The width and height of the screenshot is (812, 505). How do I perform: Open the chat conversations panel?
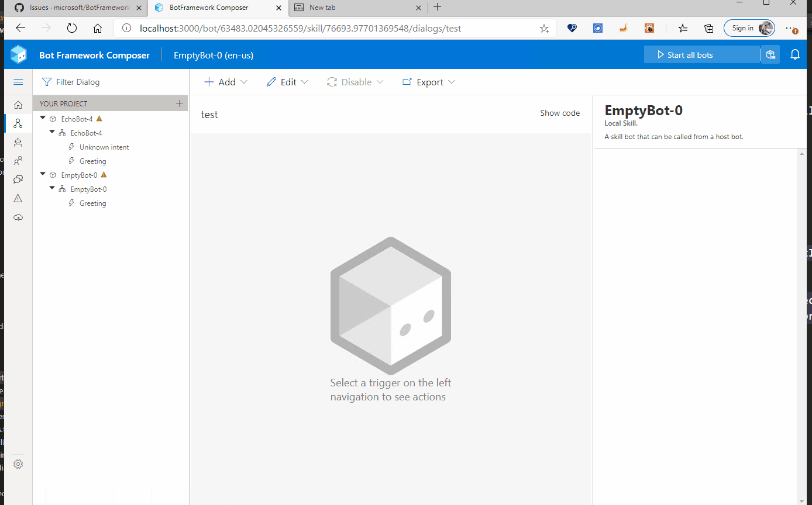pyautogui.click(x=18, y=179)
